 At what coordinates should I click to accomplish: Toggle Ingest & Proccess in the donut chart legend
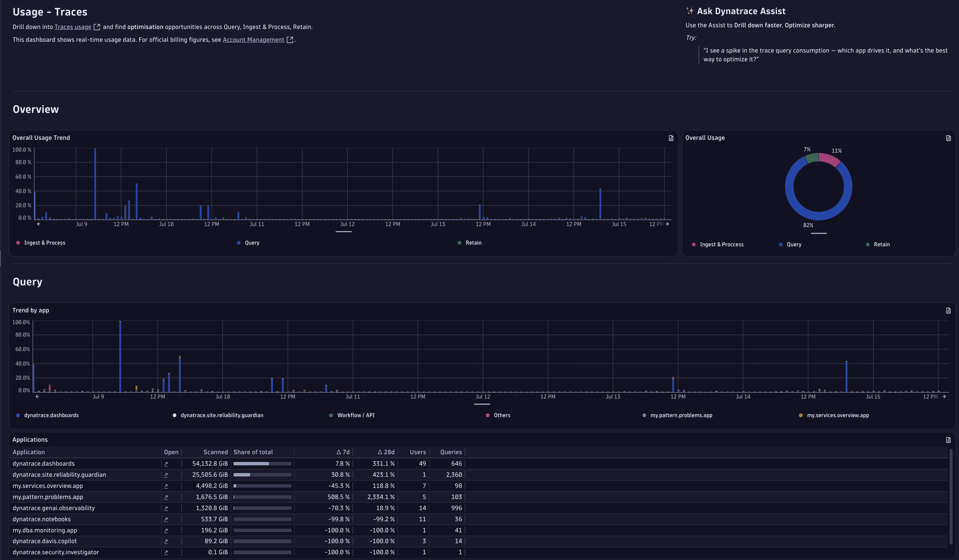pyautogui.click(x=718, y=245)
